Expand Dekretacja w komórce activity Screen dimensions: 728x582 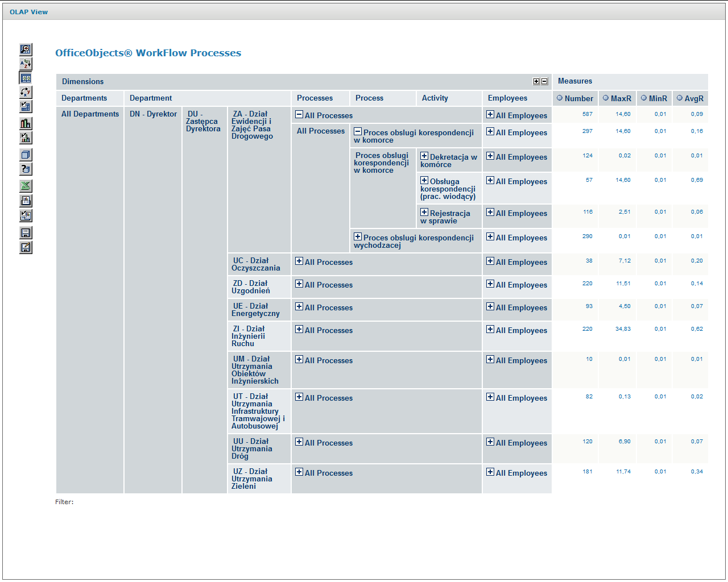pos(424,156)
